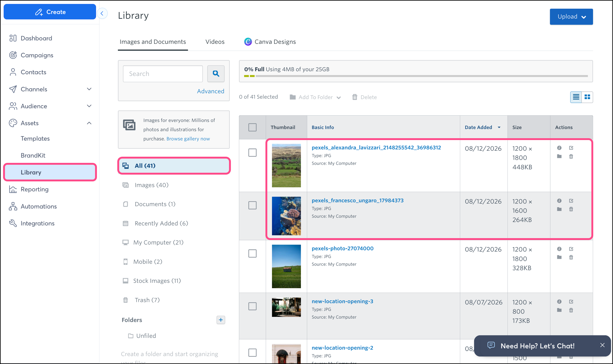Delete new-location-opening-3 image
Viewport: 613px width, 364px height.
[x=571, y=310]
